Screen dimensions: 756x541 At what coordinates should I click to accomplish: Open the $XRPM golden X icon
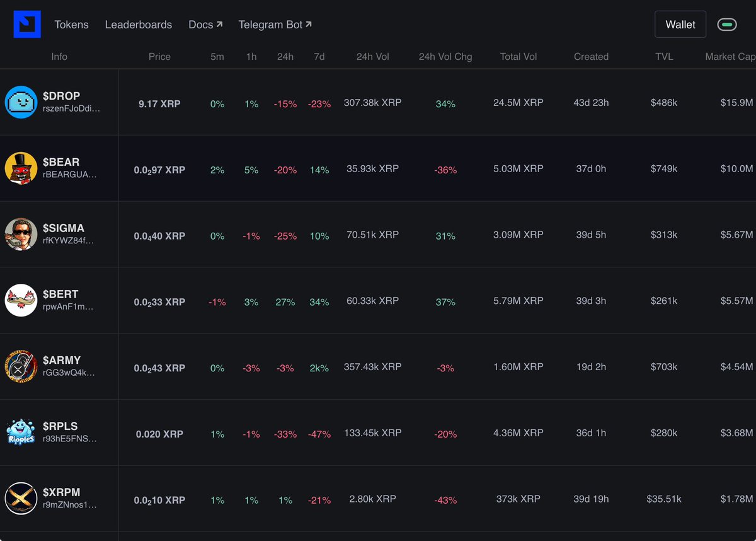pos(21,498)
